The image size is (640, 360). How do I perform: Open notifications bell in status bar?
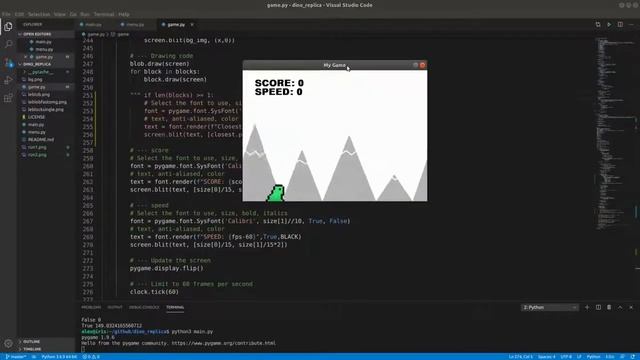(633, 357)
